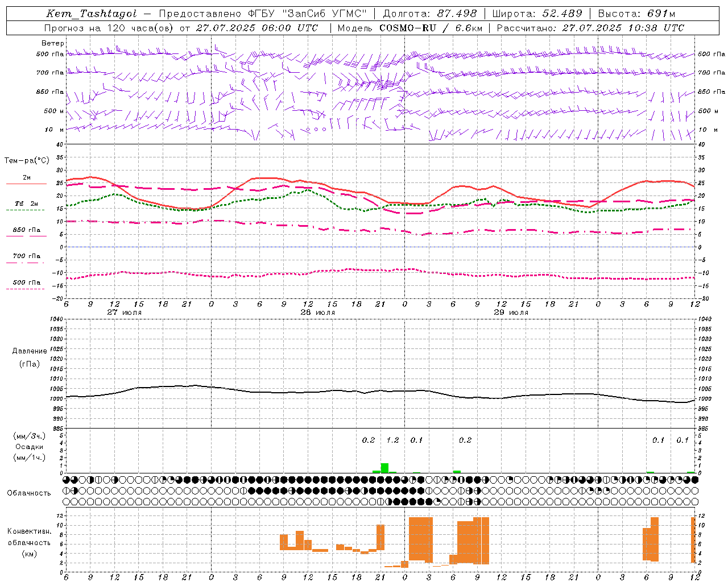The image size is (728, 582).
Task: Click the '500 м' label left of wind panel
Action: pos(54,111)
